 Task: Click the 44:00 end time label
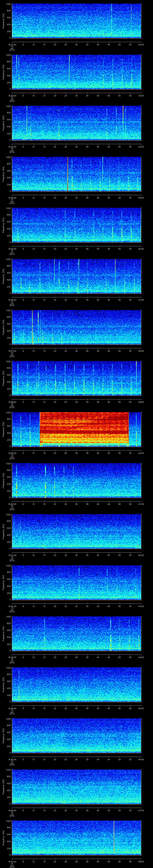point(141,657)
